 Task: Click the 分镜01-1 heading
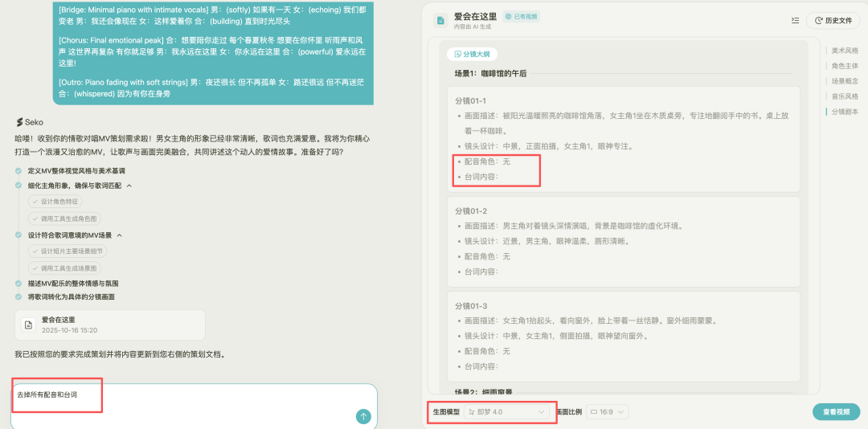click(x=470, y=100)
